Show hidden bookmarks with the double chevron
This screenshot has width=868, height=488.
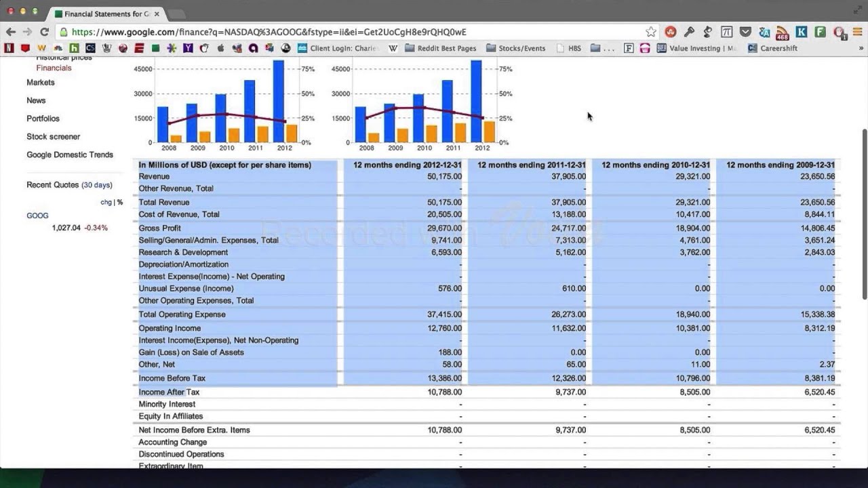pyautogui.click(x=861, y=48)
